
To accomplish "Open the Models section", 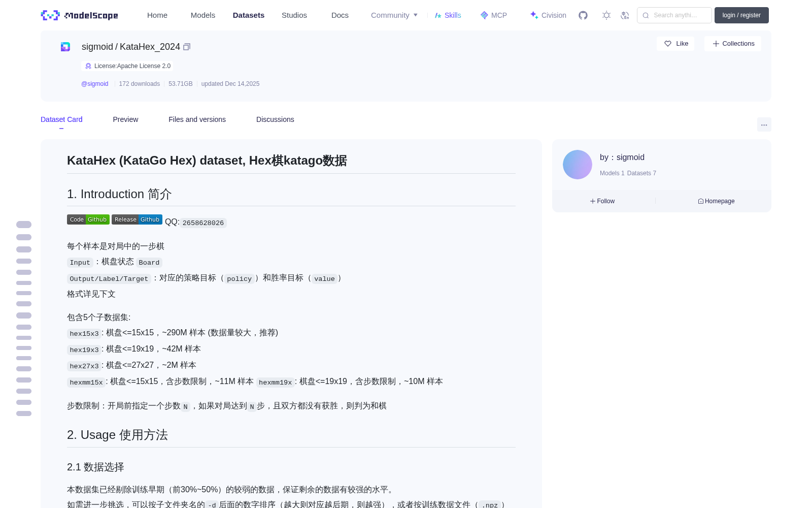I will pos(203,15).
